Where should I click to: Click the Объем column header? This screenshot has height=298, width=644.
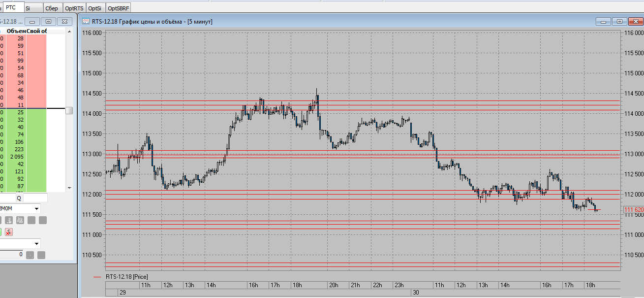[x=16, y=31]
